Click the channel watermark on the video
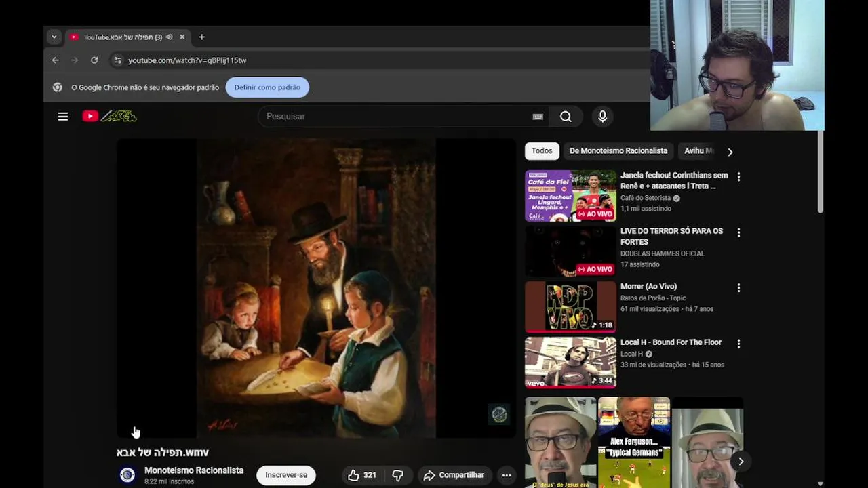This screenshot has height=488, width=868. [499, 414]
